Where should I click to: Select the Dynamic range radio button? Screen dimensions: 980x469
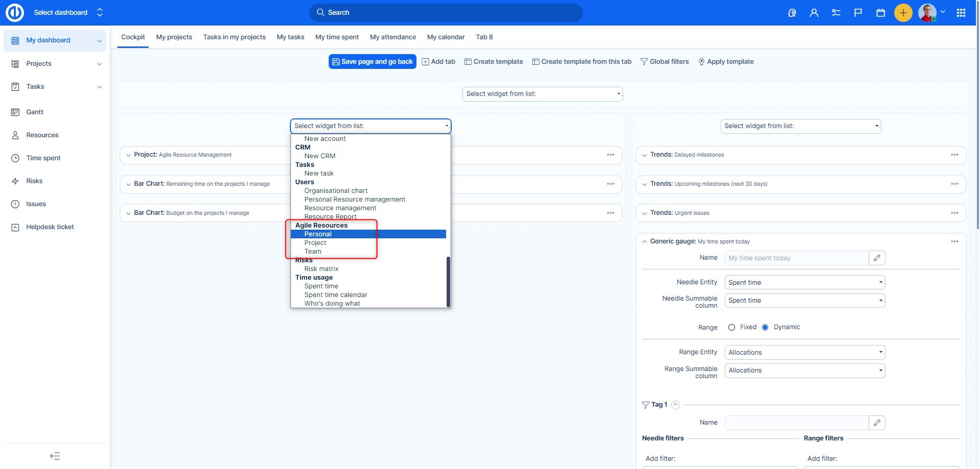click(x=765, y=328)
